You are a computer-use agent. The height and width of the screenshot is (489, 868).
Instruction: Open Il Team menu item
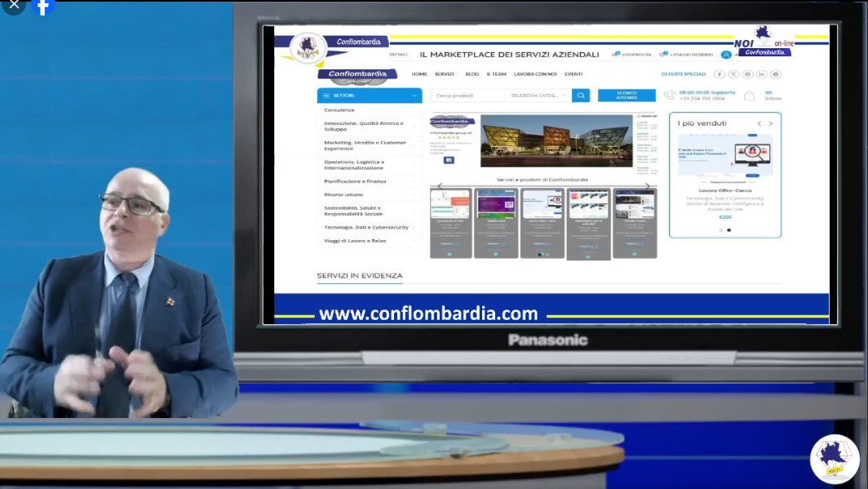[x=497, y=74]
